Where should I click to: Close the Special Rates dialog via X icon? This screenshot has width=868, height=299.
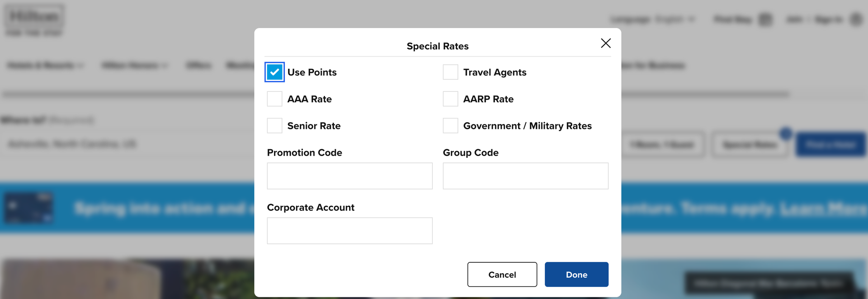click(606, 43)
